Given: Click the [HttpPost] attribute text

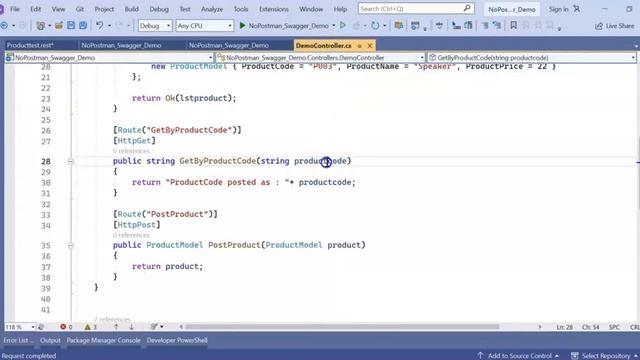Looking at the screenshot, I should pos(137,224).
